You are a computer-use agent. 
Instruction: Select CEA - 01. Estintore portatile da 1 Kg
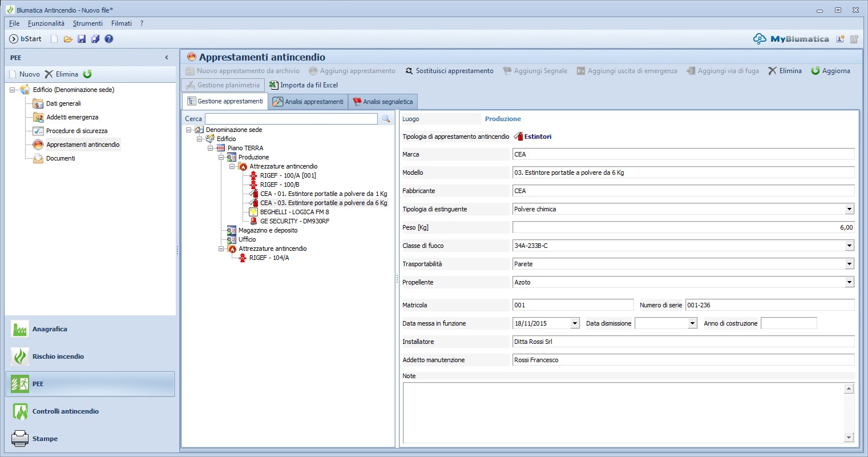coord(324,194)
